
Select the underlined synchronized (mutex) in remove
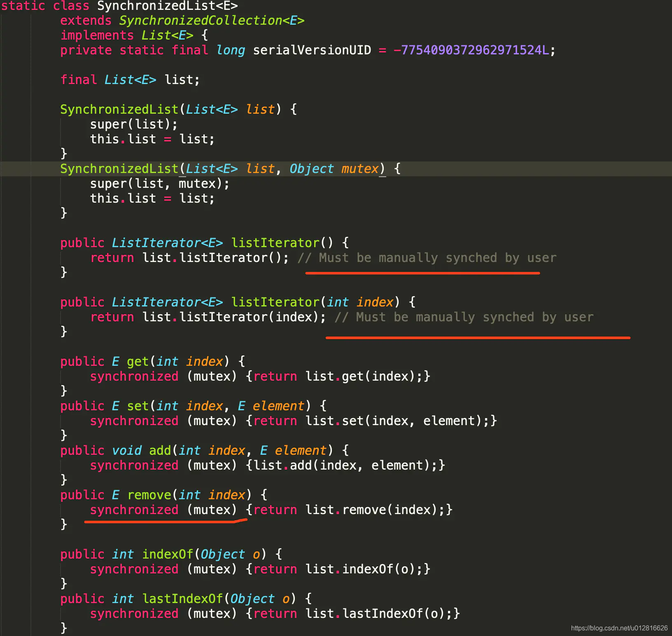(x=163, y=510)
